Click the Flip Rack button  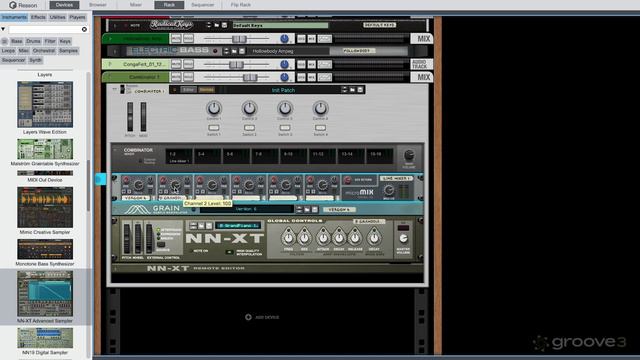[241, 5]
